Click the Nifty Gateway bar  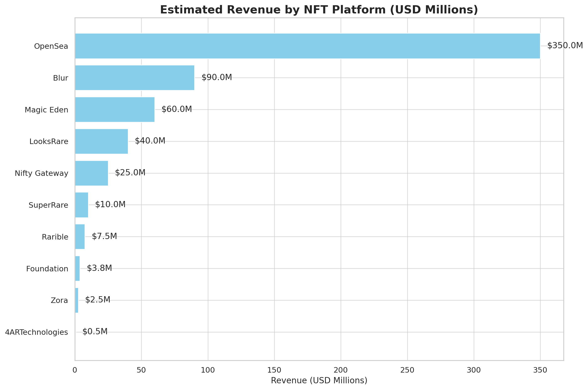(x=92, y=173)
